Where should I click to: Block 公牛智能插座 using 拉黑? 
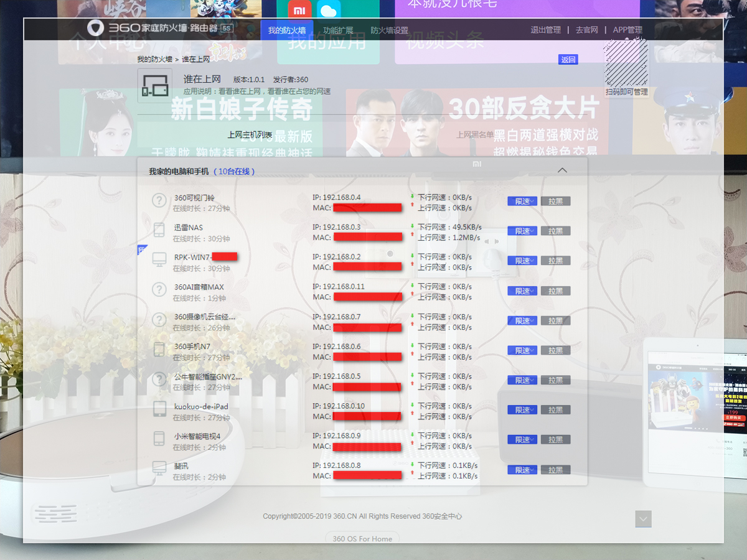click(555, 380)
